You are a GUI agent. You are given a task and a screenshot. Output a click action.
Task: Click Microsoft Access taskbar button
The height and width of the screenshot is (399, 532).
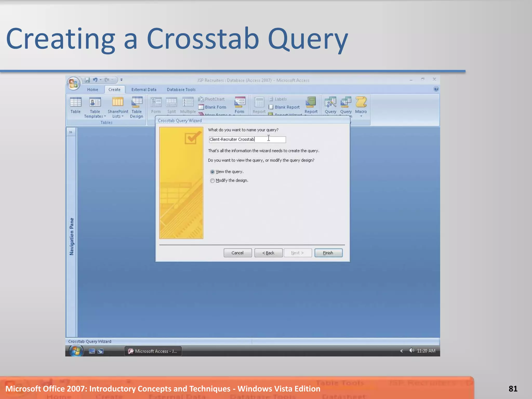click(x=153, y=351)
